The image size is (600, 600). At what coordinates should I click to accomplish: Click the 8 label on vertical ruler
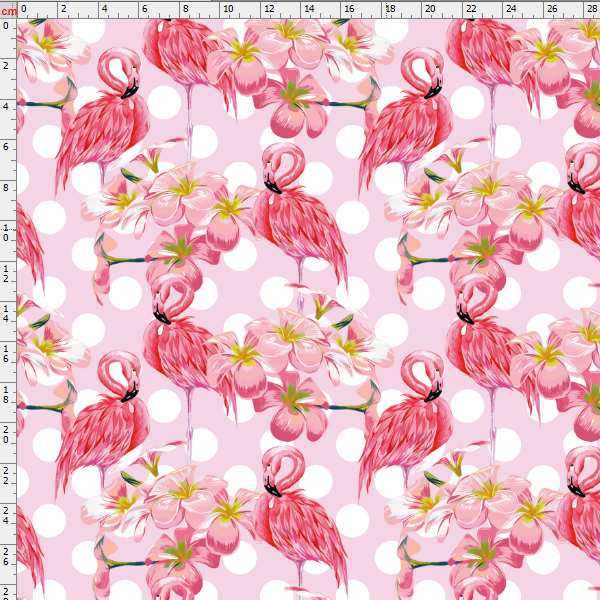point(6,188)
